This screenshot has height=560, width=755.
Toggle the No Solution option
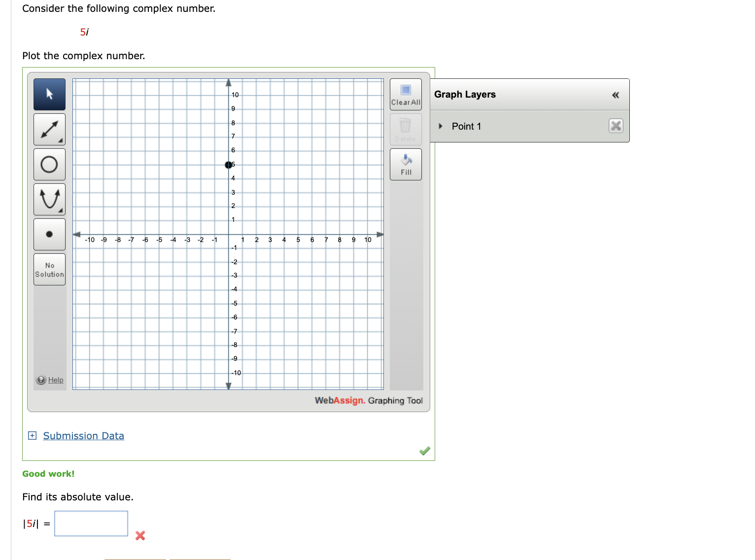pyautogui.click(x=49, y=269)
